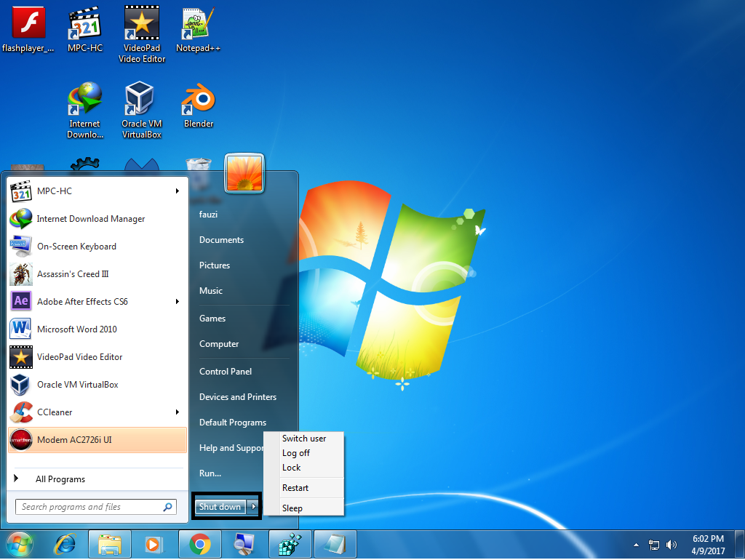Open the Run... dialog
The height and width of the screenshot is (560, 745).
pos(210,473)
